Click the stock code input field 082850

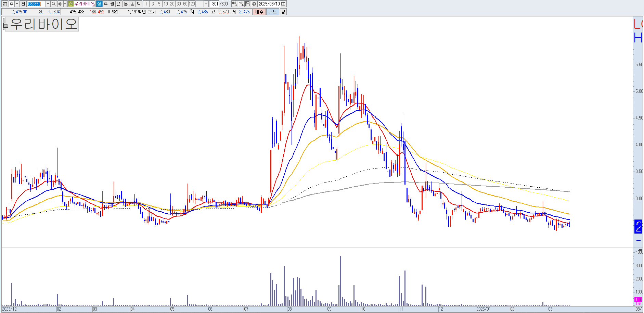36,4
